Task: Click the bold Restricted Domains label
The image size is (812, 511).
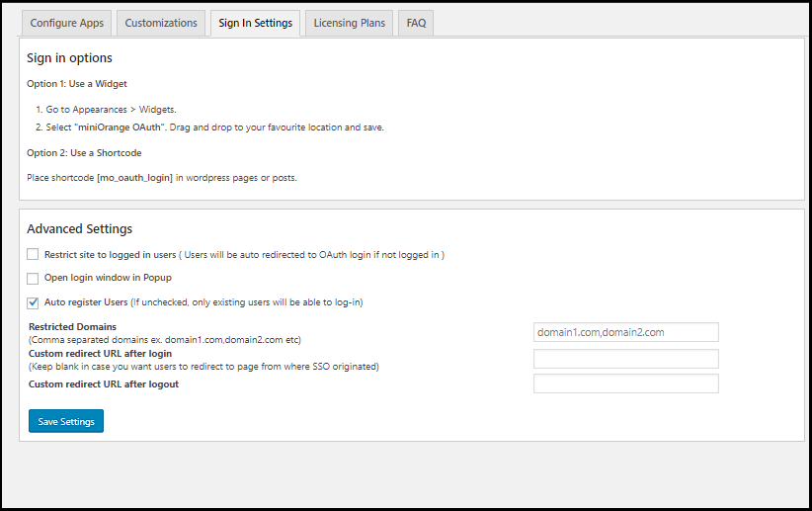Action: tap(72, 326)
